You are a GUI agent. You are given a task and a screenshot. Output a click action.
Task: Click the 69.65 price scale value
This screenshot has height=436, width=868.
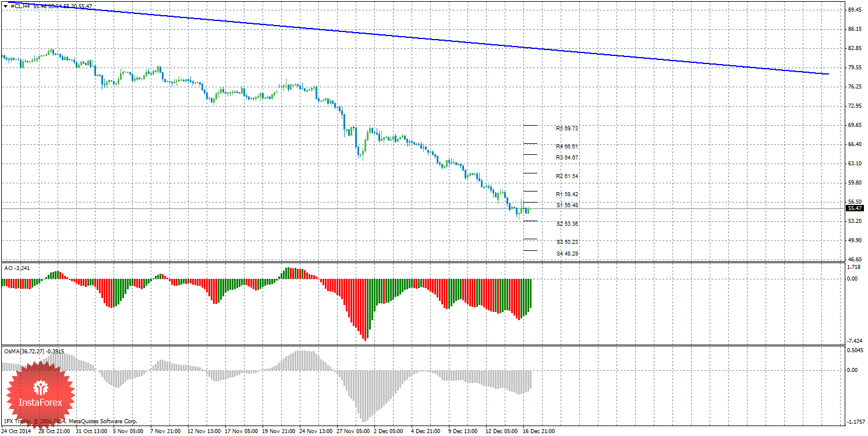pyautogui.click(x=855, y=125)
